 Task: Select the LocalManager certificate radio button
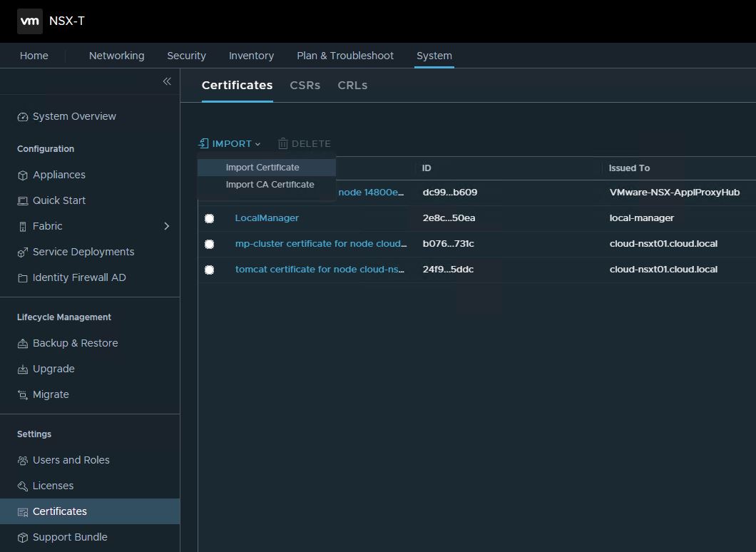tap(209, 218)
